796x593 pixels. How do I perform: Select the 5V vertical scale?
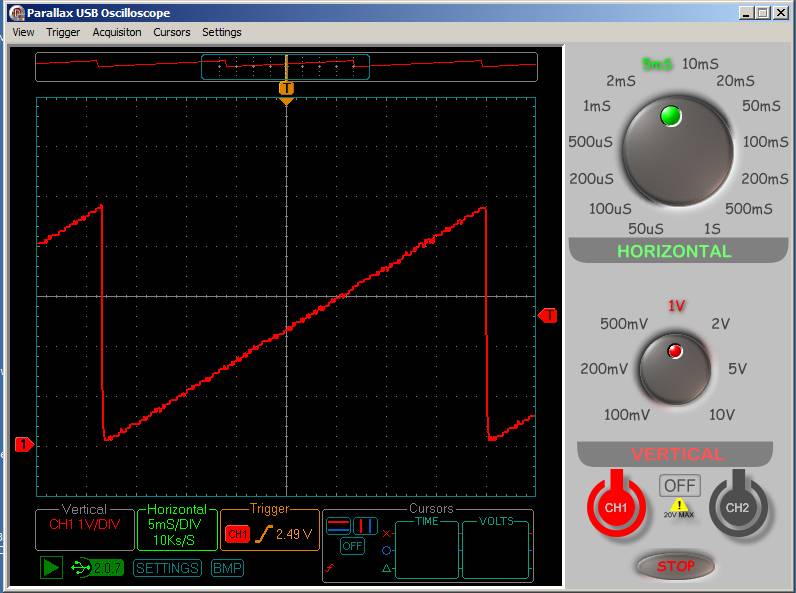coord(737,369)
